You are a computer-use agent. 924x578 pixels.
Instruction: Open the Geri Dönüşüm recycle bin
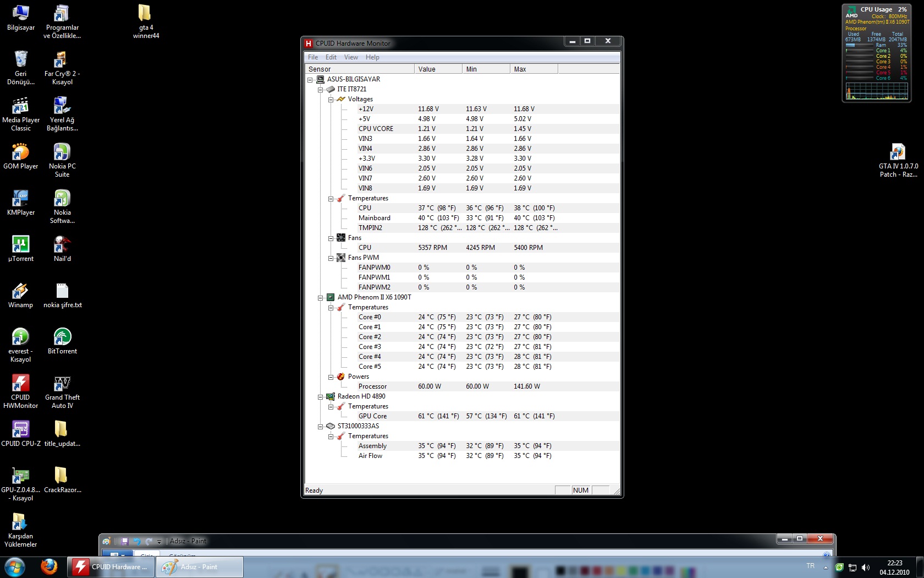point(20,68)
